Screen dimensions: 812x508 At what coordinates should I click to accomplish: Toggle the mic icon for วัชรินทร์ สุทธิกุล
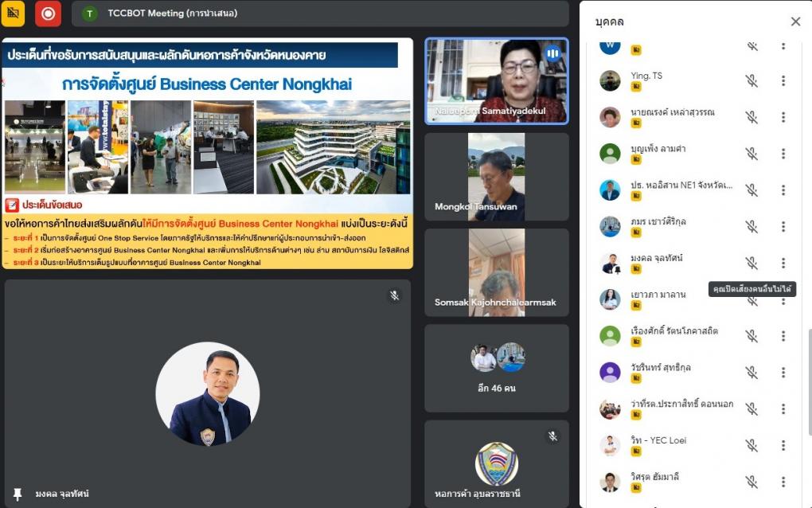tap(752, 373)
